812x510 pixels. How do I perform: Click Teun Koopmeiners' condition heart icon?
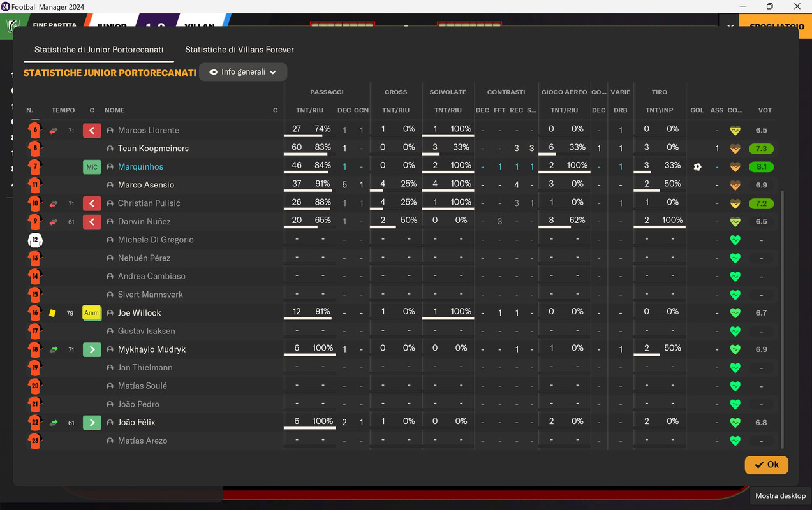coord(735,149)
